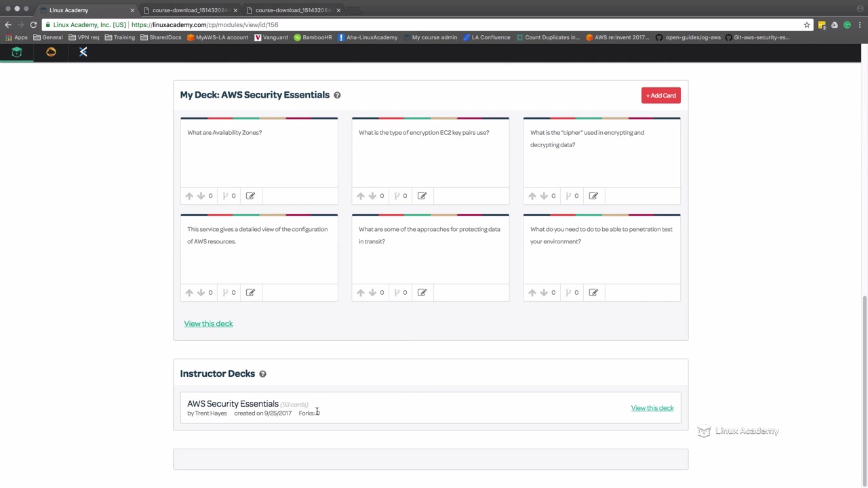Open the MyAWS-LA account bookmark
The image size is (868, 488).
click(218, 38)
